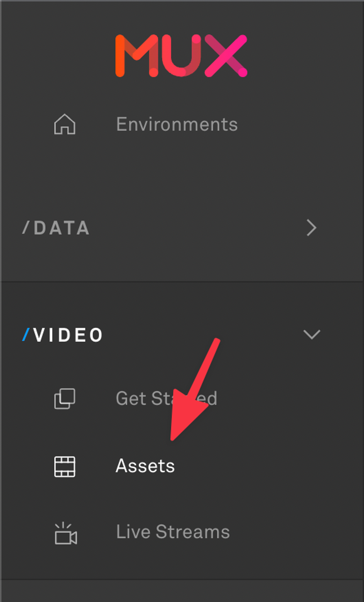
Task: Select the Get Started pages icon
Action: click(x=65, y=398)
